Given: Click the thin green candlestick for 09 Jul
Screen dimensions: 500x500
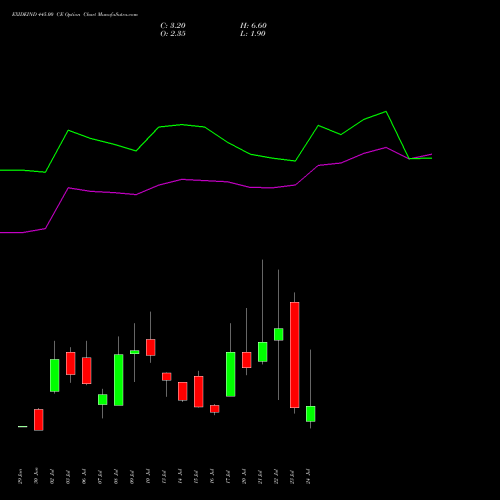Looking at the screenshot, I should (x=135, y=352).
